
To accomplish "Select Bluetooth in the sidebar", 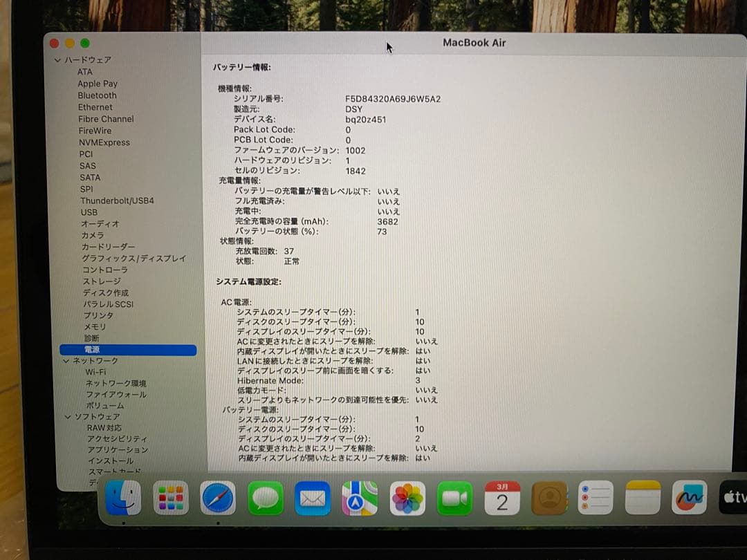I will (x=98, y=95).
